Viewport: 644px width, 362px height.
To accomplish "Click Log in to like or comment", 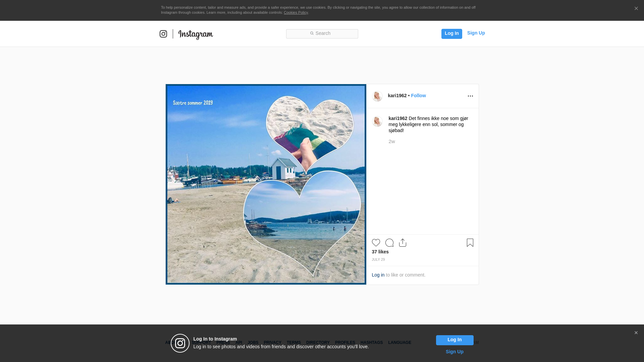I will (x=378, y=275).
